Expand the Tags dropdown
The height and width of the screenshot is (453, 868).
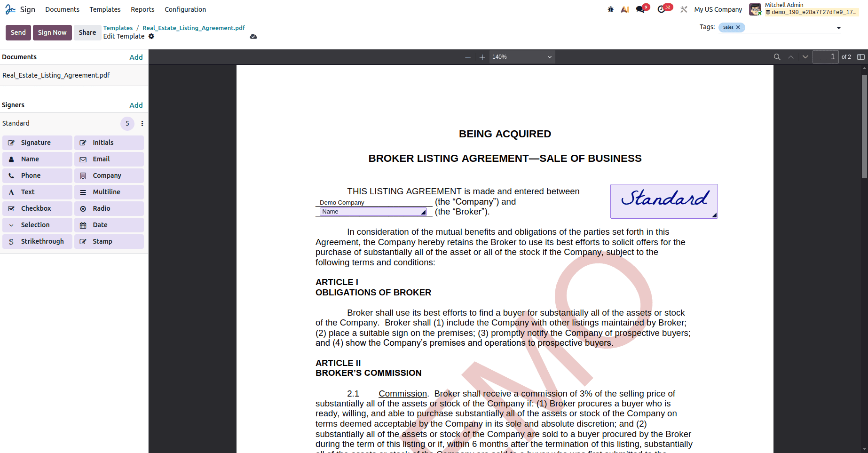(838, 27)
